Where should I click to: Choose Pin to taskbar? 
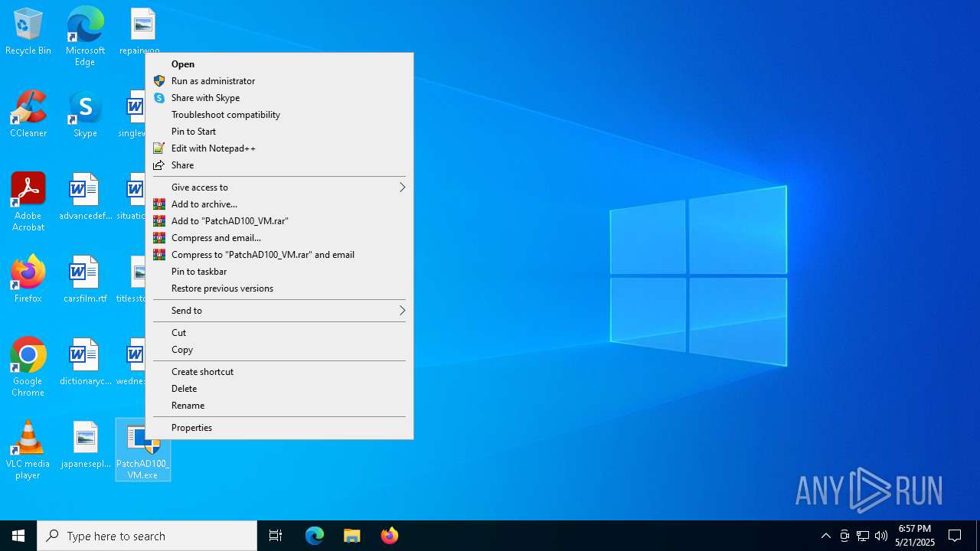(x=279, y=272)
